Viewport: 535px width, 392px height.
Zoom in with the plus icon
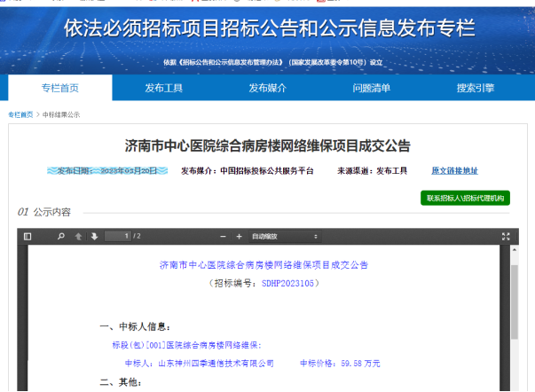(x=239, y=237)
